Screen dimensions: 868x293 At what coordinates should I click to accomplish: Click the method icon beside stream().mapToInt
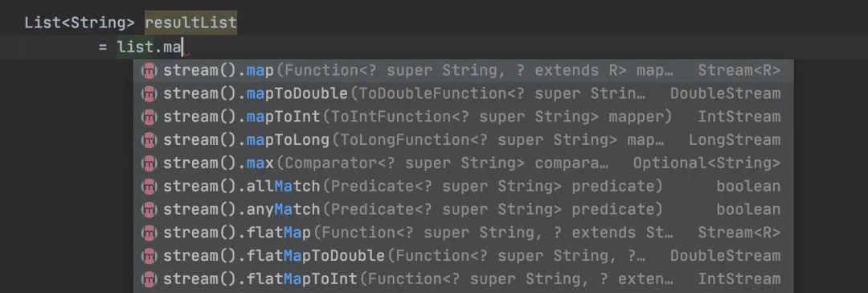point(149,117)
